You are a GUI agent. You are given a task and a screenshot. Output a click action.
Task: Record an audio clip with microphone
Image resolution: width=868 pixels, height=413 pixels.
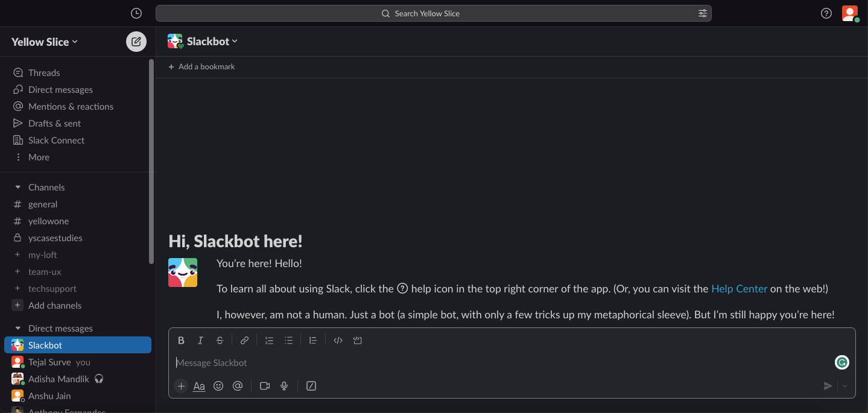click(x=284, y=386)
